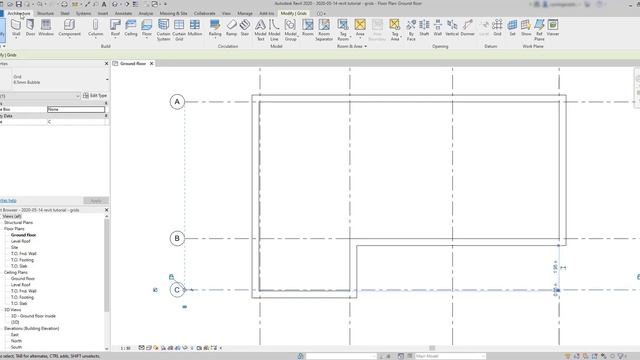This screenshot has height=360, width=640.
Task: Open the Systems ribbon tab
Action: coord(83,13)
